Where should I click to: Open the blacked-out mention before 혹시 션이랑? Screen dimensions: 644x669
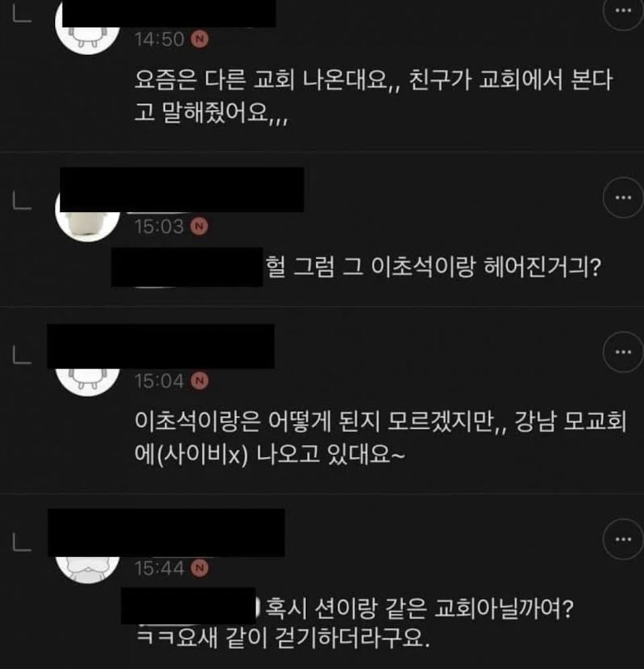click(189, 606)
